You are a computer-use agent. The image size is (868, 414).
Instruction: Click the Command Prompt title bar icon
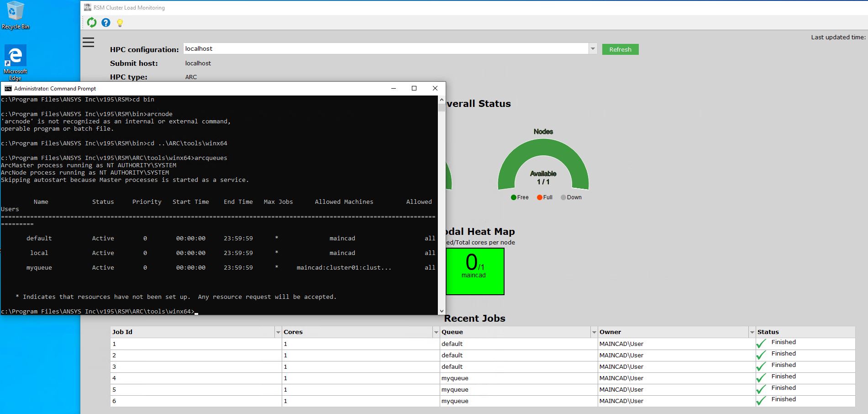tap(8, 88)
